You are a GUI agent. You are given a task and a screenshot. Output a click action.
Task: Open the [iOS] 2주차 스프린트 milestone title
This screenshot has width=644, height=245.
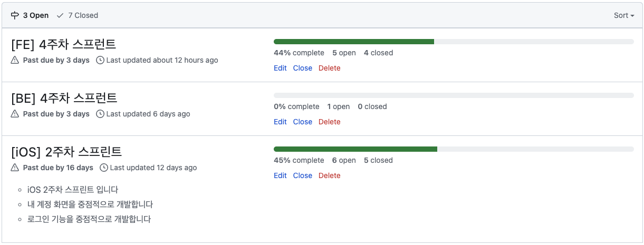[x=66, y=152]
